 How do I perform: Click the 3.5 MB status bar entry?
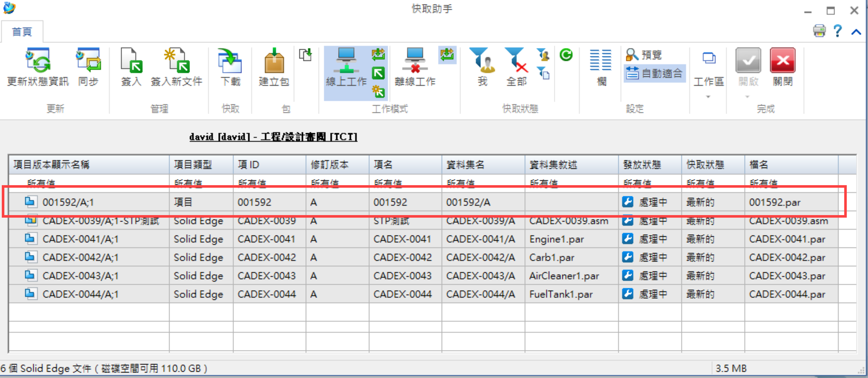(x=731, y=368)
